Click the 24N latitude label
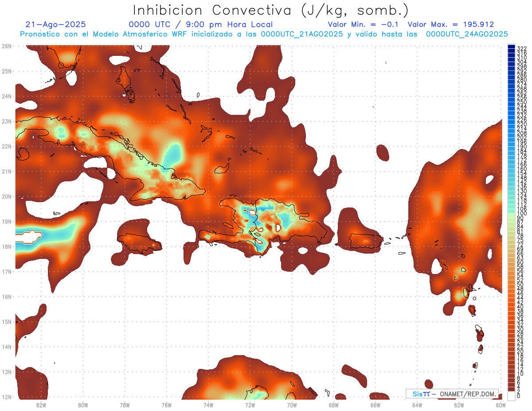 (x=7, y=96)
